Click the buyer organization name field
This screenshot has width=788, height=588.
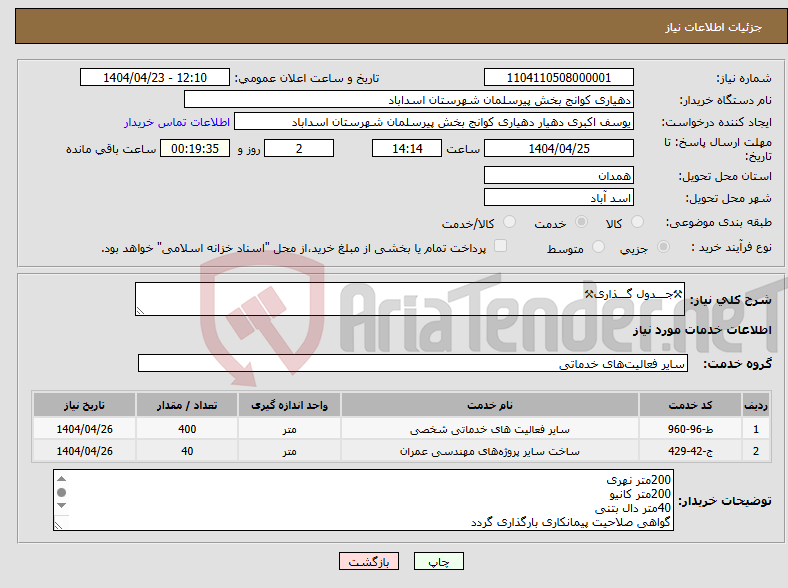pyautogui.click(x=409, y=100)
